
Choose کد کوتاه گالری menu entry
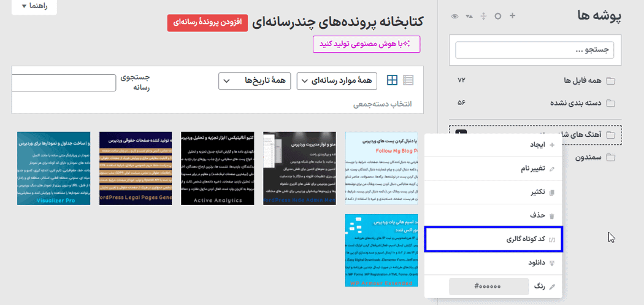click(x=493, y=239)
